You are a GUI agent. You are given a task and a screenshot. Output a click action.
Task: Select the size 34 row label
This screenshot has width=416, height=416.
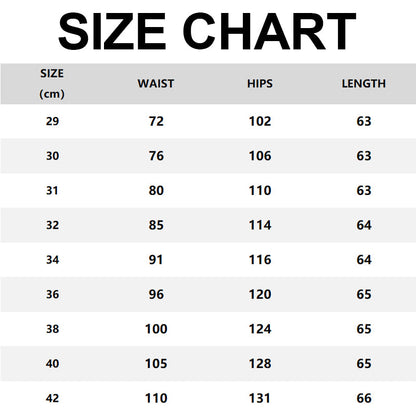[x=52, y=260]
